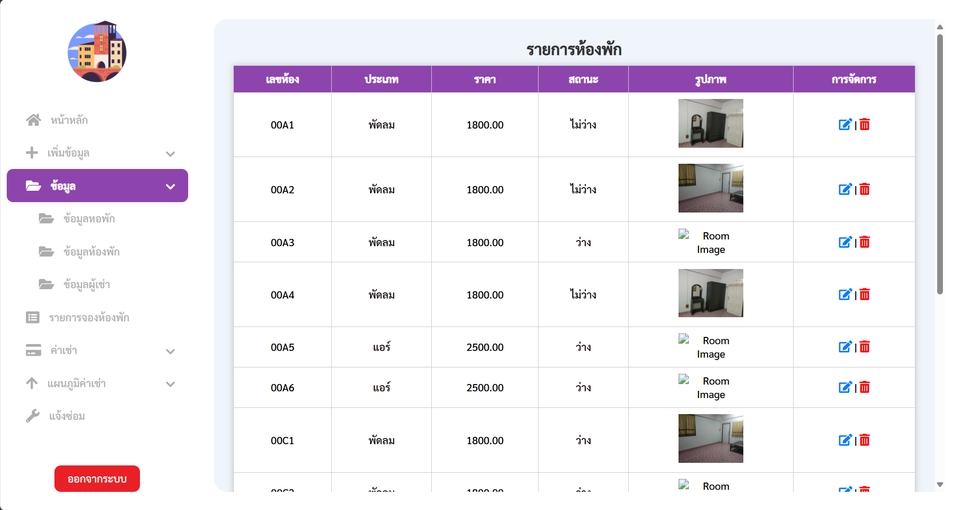Image resolution: width=960 pixels, height=510 pixels.
Task: Click the credit card icon beside ค่าเช่า
Action: tap(34, 350)
